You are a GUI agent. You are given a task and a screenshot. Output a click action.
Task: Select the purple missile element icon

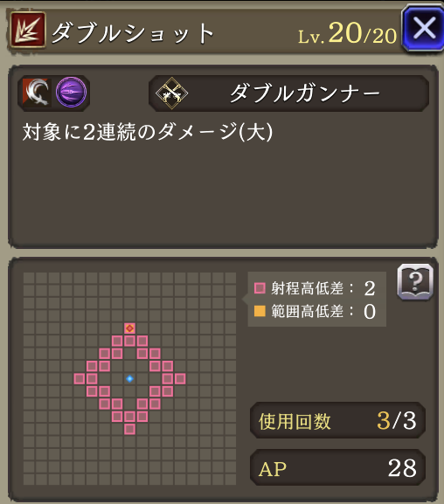(x=71, y=93)
